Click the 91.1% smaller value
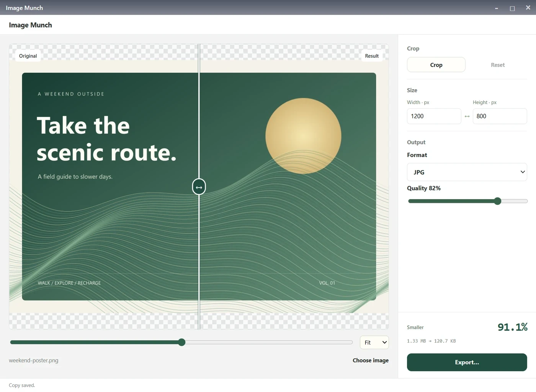536x392 pixels. 512,327
